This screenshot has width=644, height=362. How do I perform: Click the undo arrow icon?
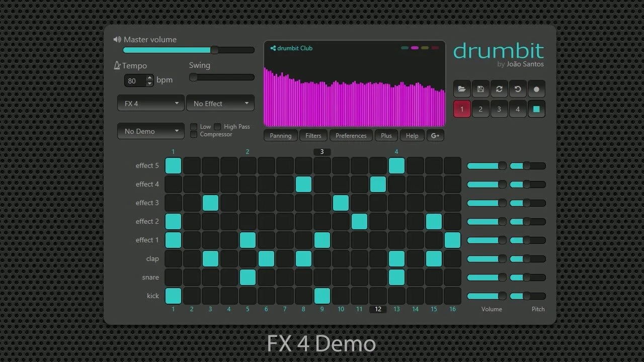(518, 89)
